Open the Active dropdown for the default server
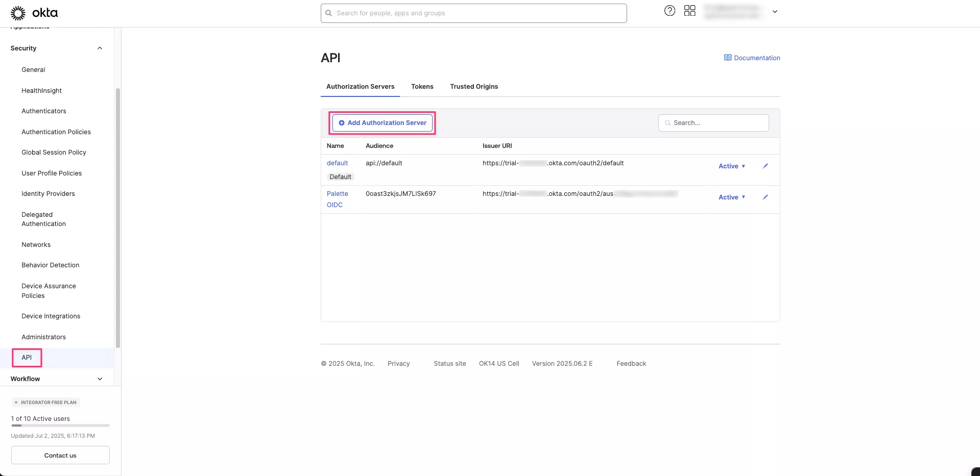The height and width of the screenshot is (476, 980). coord(731,166)
